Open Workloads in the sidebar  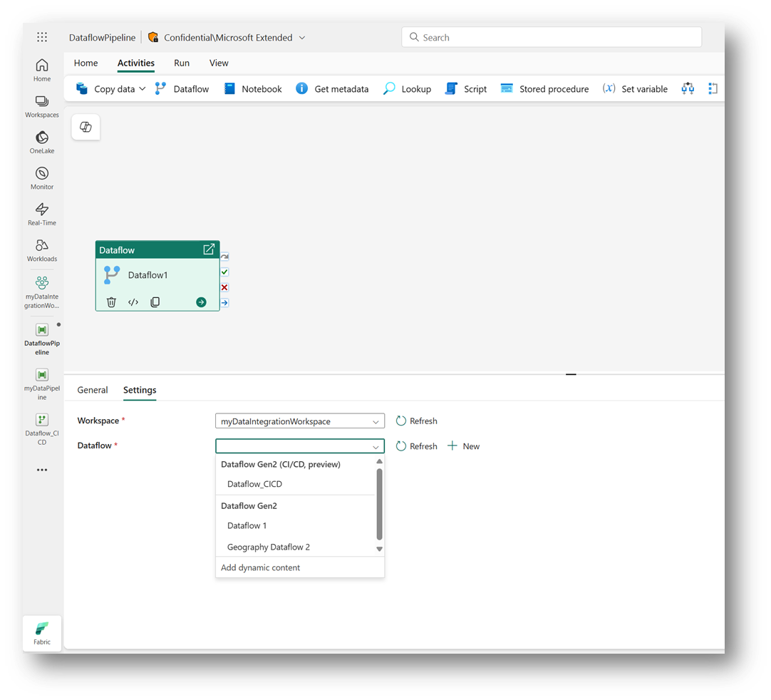(42, 250)
